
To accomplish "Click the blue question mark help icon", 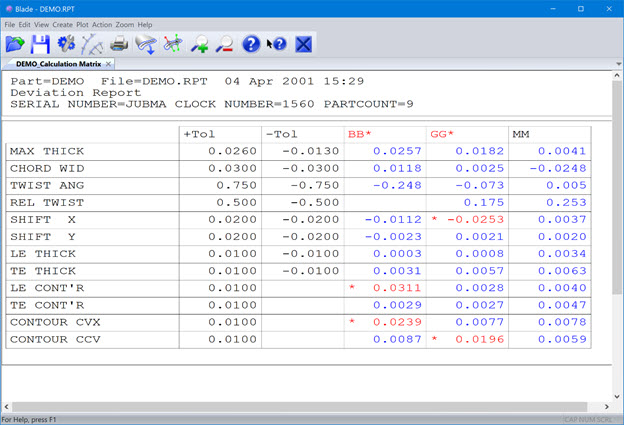I will [251, 44].
